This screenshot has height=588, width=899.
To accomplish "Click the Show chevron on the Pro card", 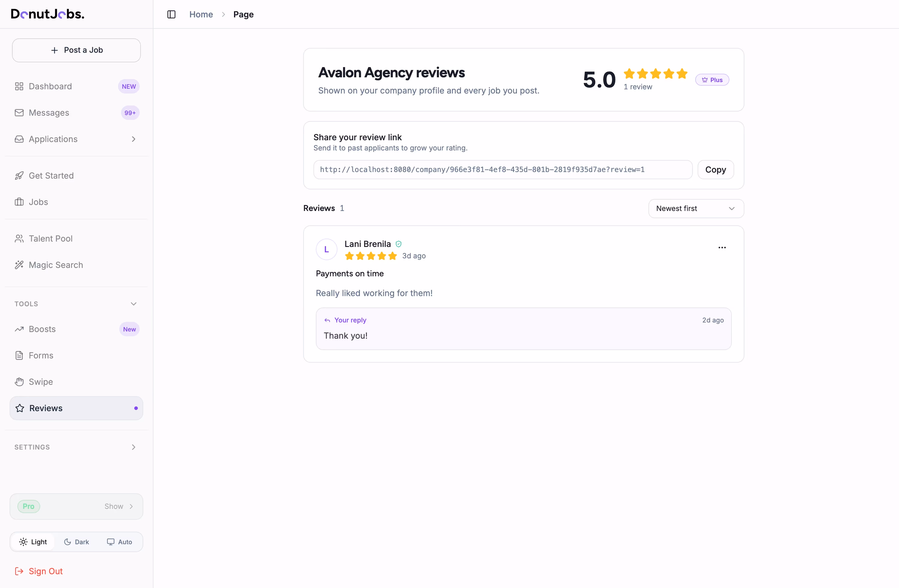I will [132, 506].
